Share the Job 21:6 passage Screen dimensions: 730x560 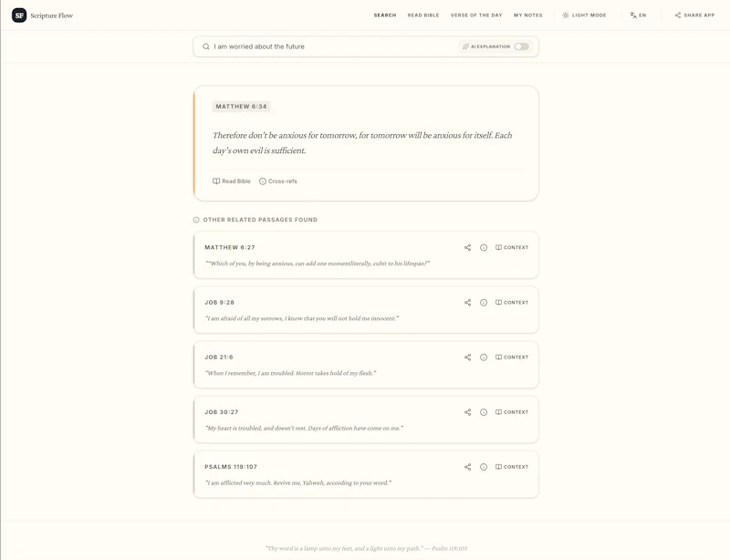coord(467,357)
